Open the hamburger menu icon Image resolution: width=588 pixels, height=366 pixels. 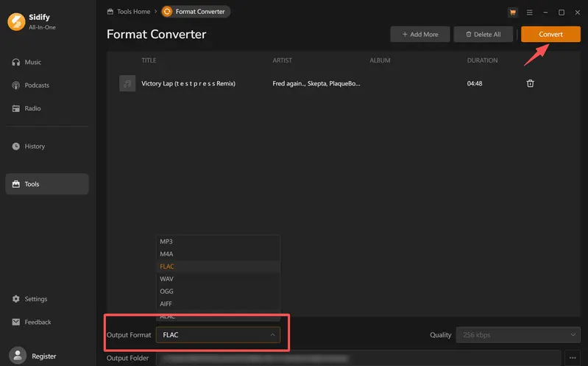(530, 13)
